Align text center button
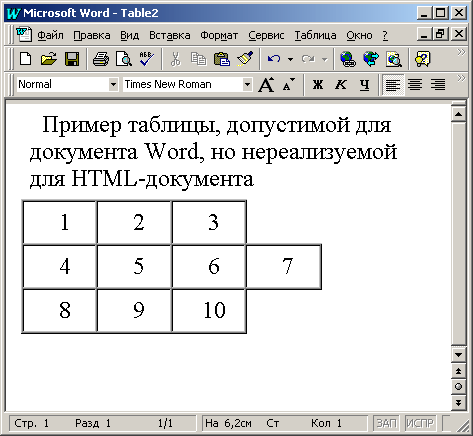This screenshot has height=436, width=473. click(x=415, y=85)
